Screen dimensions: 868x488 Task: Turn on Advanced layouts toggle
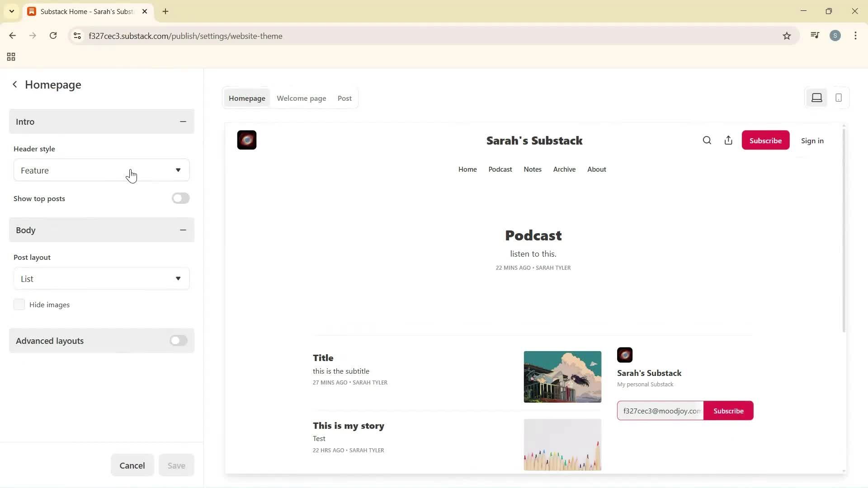coord(179,341)
